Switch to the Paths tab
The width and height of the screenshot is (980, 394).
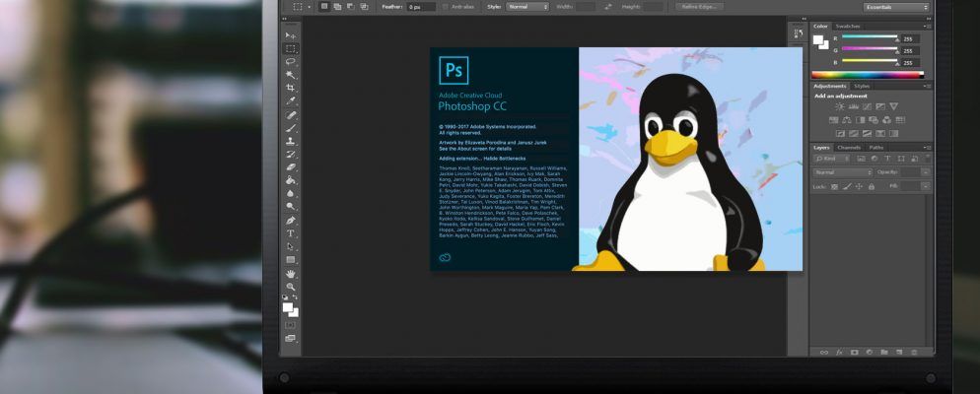pyautogui.click(x=876, y=148)
